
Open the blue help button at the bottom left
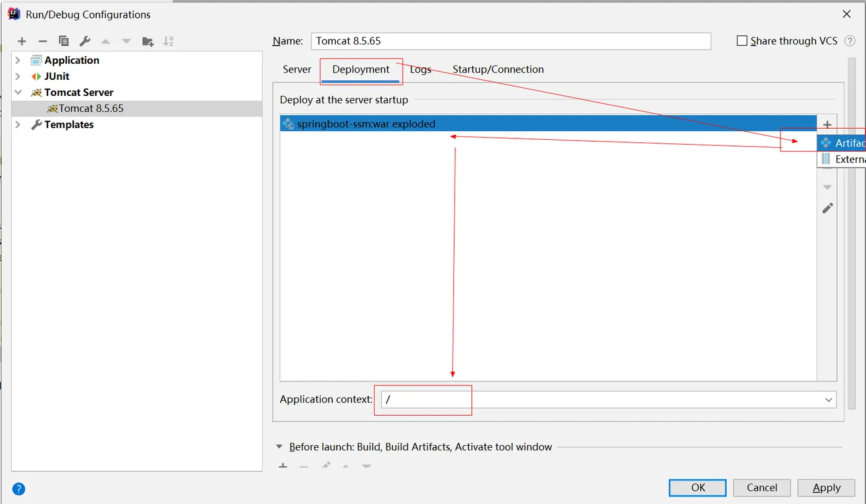(x=19, y=489)
